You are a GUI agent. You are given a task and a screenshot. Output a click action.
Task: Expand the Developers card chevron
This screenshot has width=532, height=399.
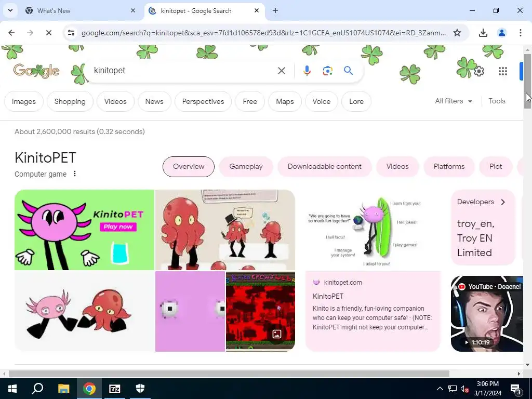tap(503, 202)
